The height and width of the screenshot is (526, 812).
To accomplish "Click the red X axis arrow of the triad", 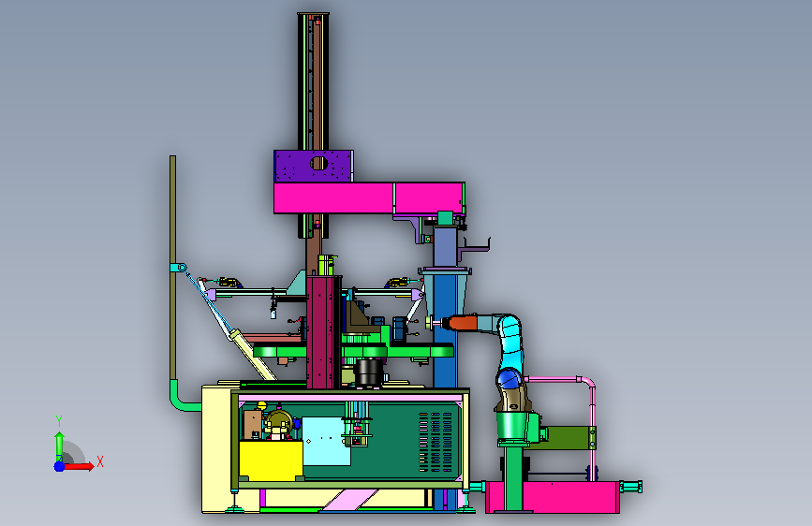I will [x=79, y=466].
